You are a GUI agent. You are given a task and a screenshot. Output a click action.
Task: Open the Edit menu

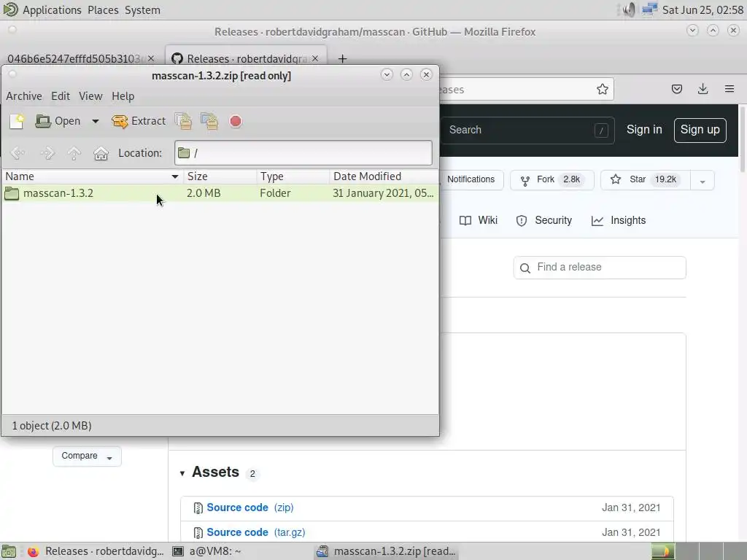pos(61,96)
